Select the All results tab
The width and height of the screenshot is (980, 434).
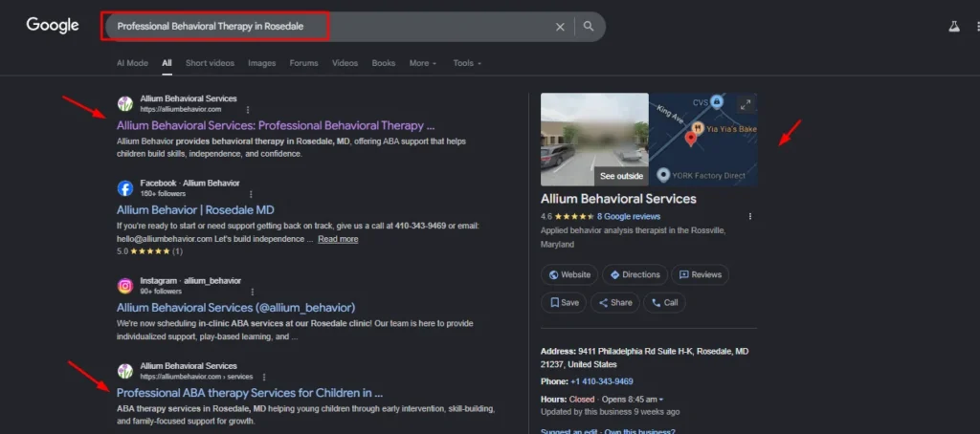(x=167, y=63)
